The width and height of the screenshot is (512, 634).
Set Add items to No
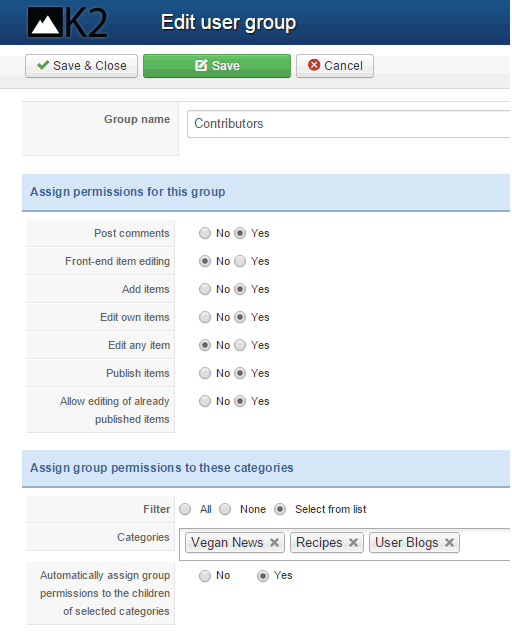(205, 289)
